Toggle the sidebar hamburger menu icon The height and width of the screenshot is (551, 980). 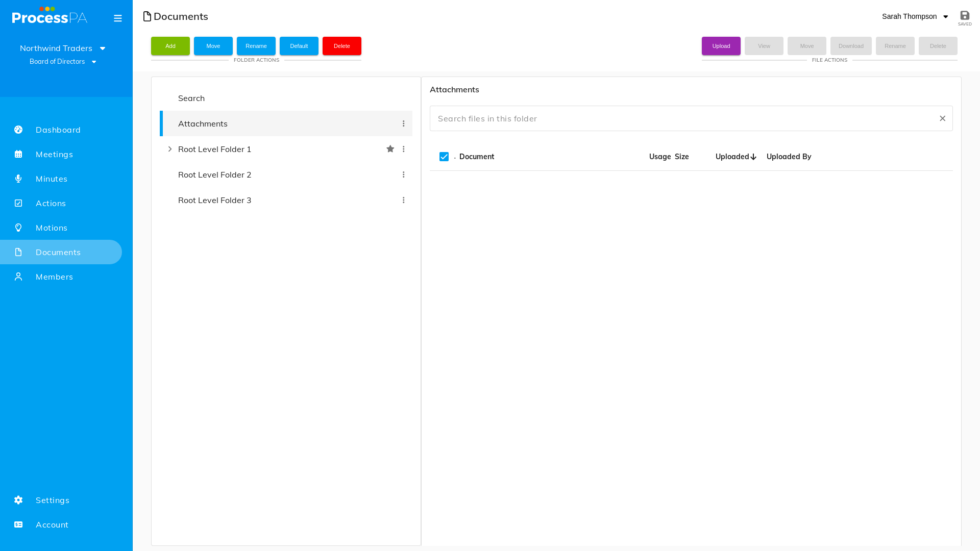click(x=118, y=18)
